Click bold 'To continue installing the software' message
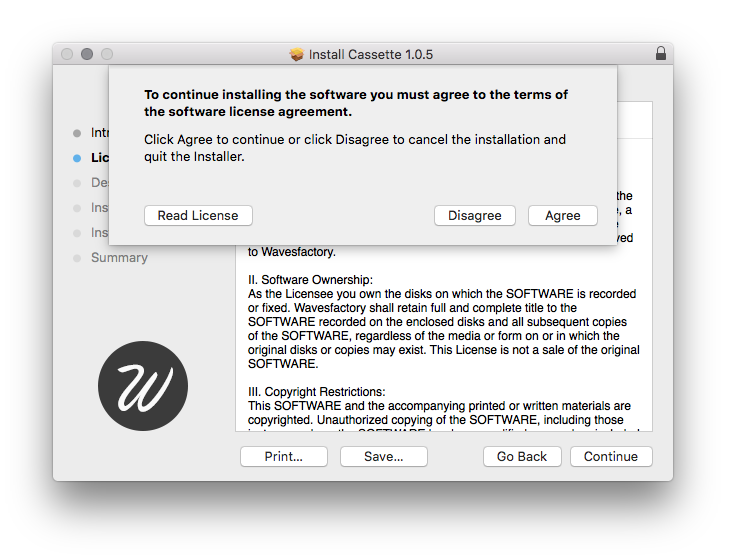 tap(356, 103)
